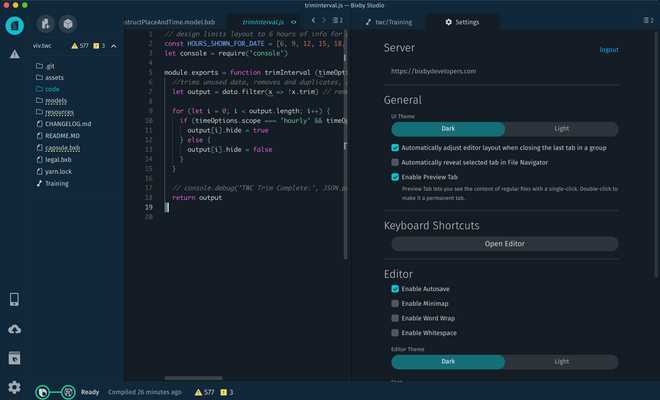Click the 577 warning count beside viv.twc
This screenshot has width=660, height=400.
coord(80,45)
